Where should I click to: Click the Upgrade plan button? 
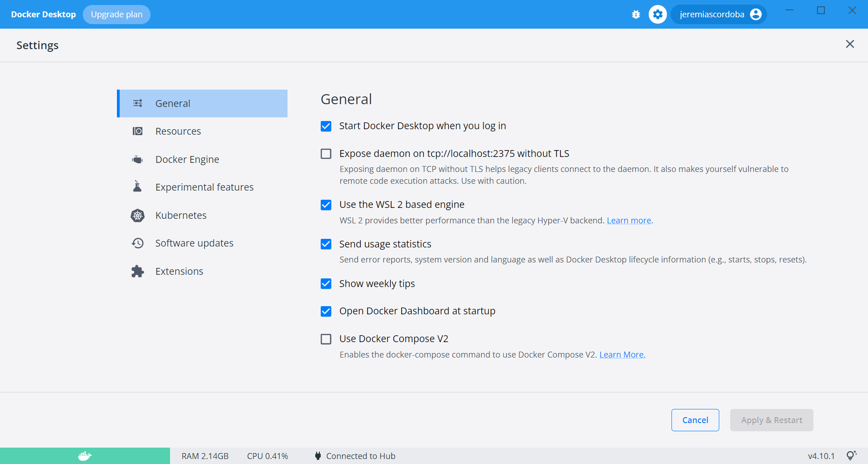(116, 15)
